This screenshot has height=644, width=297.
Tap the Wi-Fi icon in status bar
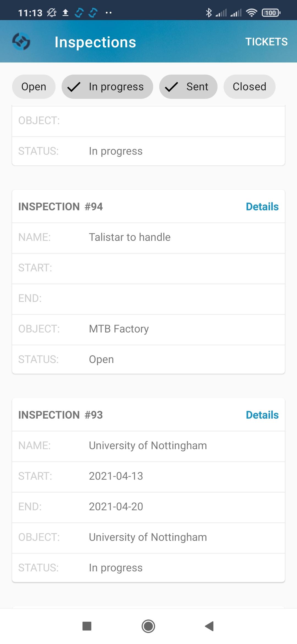251,13
